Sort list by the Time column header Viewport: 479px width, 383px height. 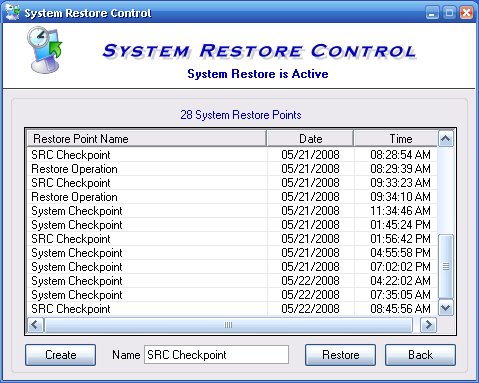click(396, 139)
